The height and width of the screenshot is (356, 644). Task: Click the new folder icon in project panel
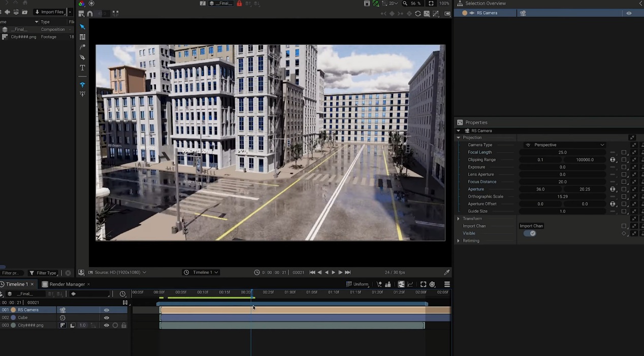(24, 12)
